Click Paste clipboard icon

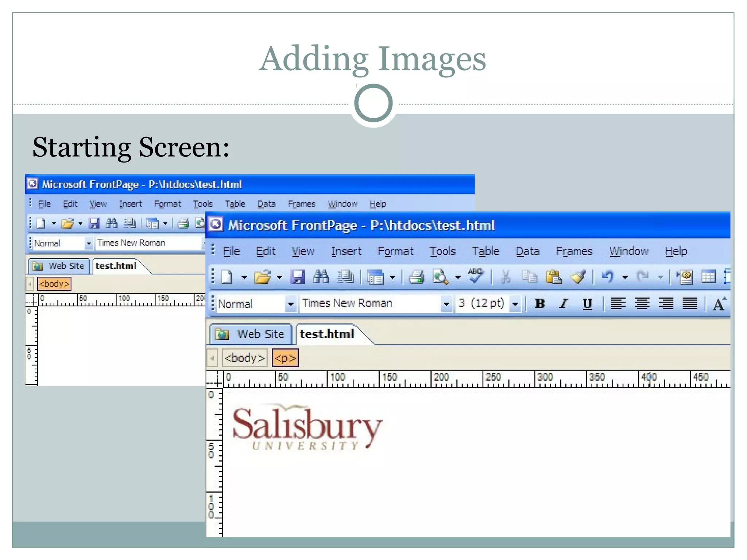tap(554, 277)
